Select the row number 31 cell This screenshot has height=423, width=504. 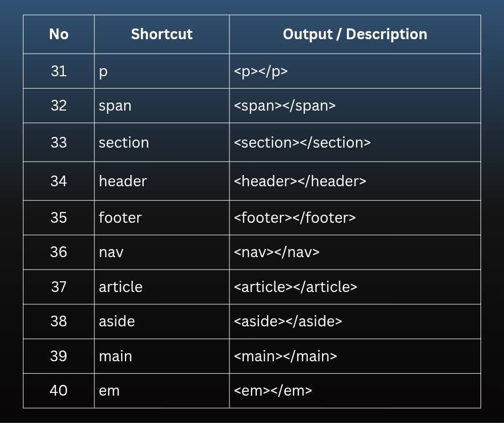coord(59,71)
